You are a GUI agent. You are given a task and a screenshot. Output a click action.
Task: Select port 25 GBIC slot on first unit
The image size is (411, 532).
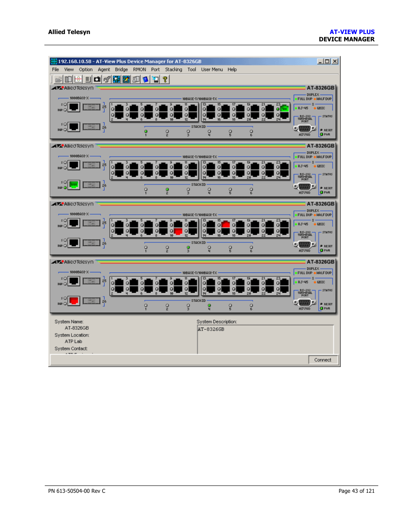91,107
